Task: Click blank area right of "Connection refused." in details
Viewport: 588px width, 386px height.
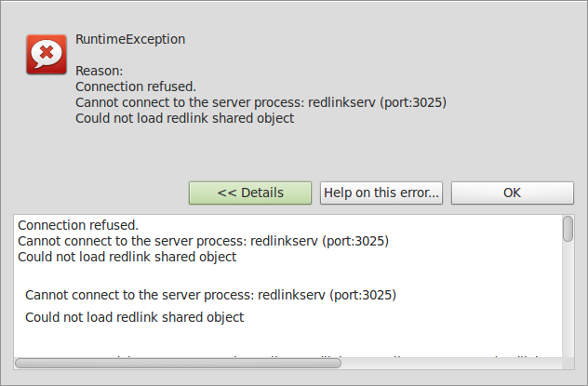Action: (x=372, y=225)
